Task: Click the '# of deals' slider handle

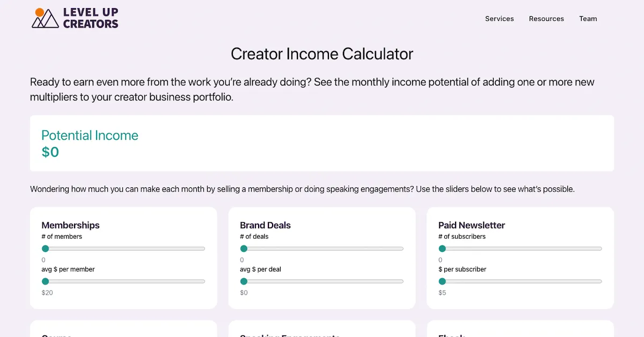Action: (x=244, y=248)
